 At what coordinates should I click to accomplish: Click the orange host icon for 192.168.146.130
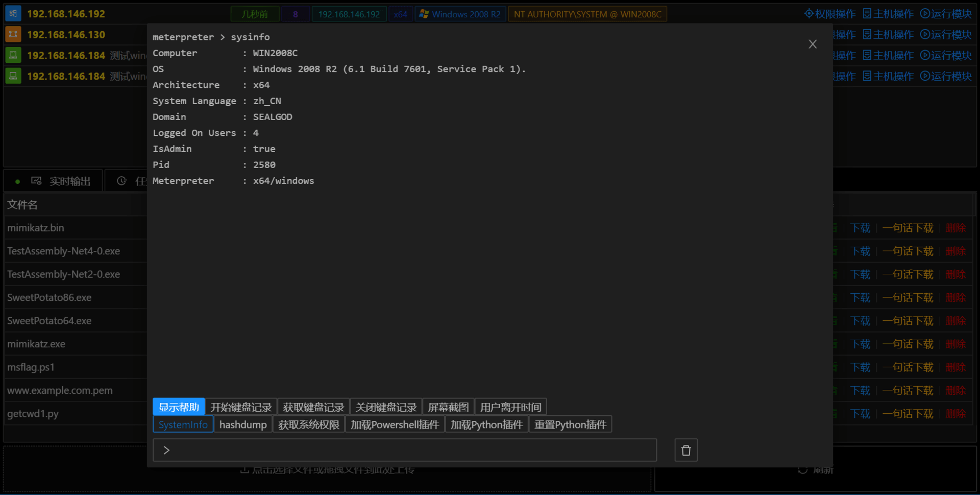tap(13, 34)
